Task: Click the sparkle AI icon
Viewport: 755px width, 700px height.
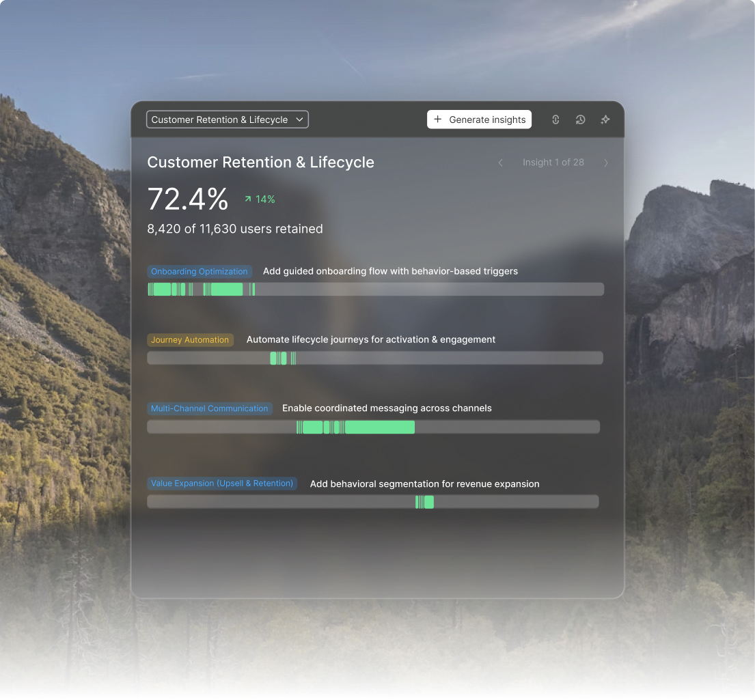Action: [605, 120]
